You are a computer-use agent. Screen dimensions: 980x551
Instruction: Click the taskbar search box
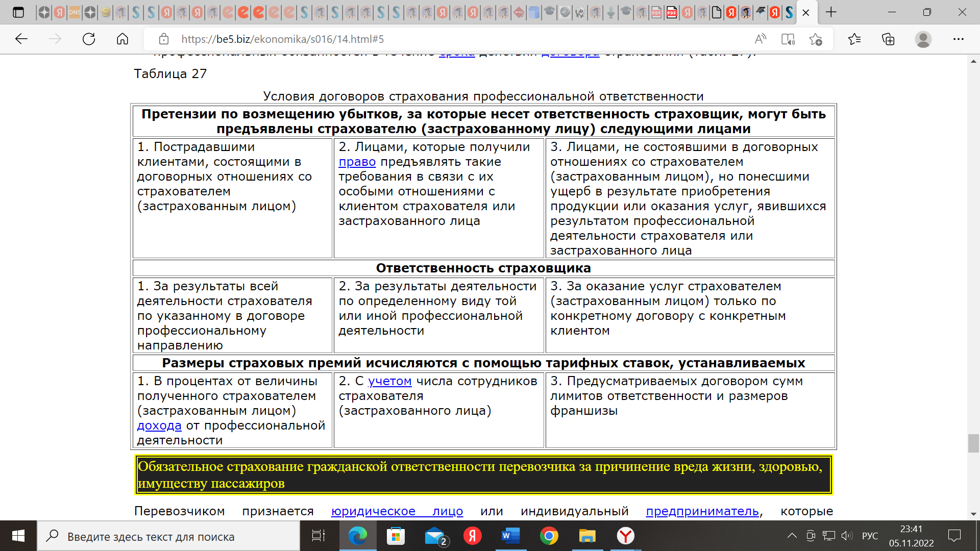[168, 536]
